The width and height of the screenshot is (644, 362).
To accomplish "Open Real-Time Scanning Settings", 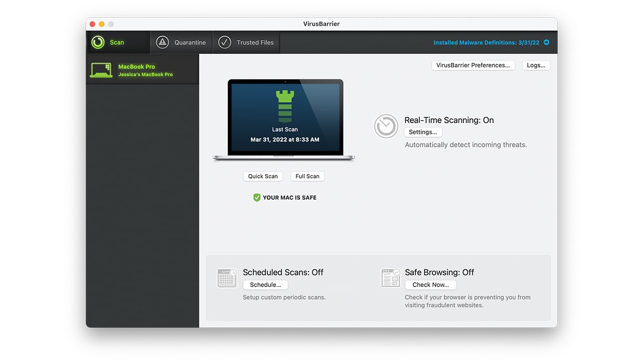I will click(x=423, y=132).
